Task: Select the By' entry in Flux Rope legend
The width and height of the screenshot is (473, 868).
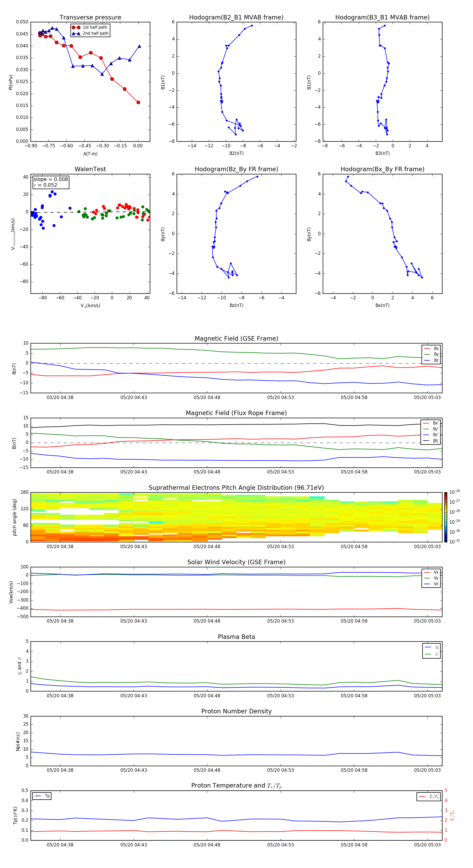Action: (x=431, y=429)
